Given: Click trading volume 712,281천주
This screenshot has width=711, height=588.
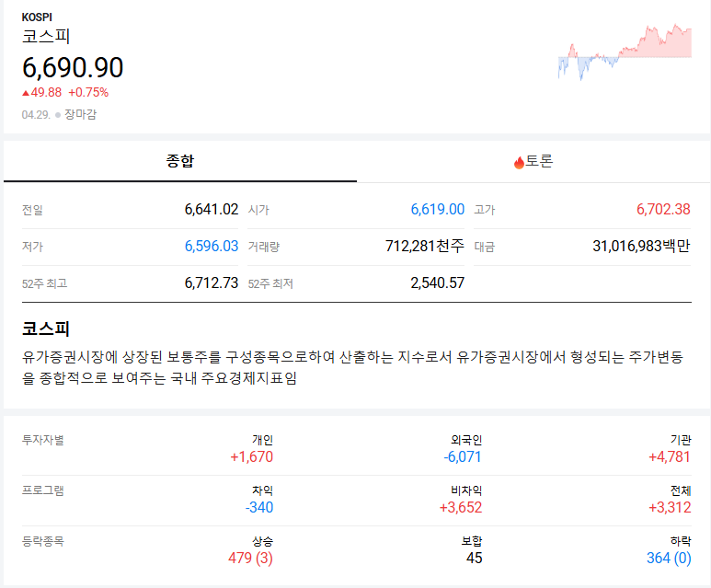Looking at the screenshot, I should pyautogui.click(x=425, y=246).
